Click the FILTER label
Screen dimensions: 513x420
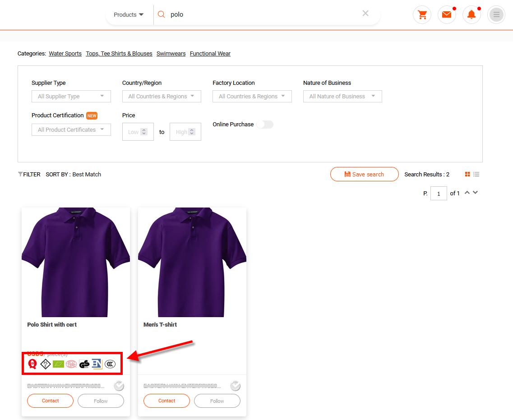click(x=32, y=174)
